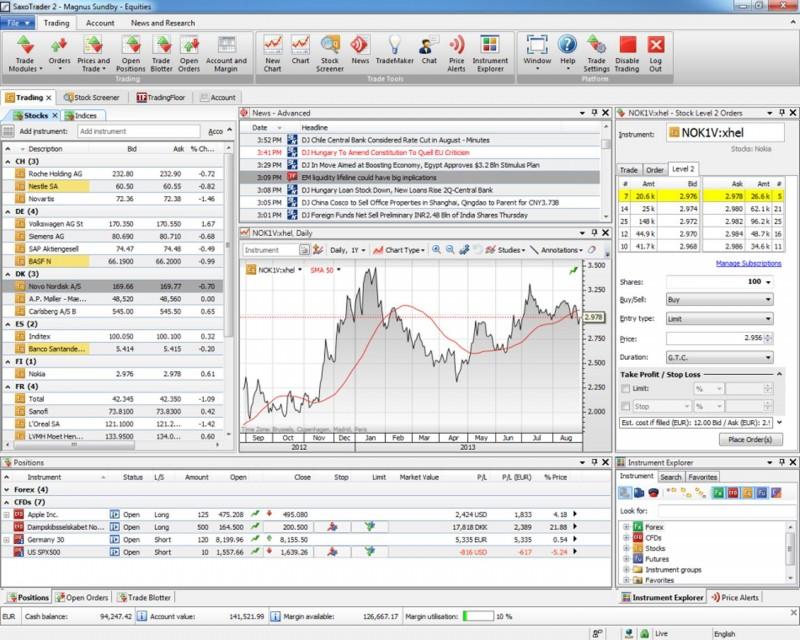Switch to News and Research ribbon tab
This screenshot has width=800, height=640.
click(x=163, y=23)
